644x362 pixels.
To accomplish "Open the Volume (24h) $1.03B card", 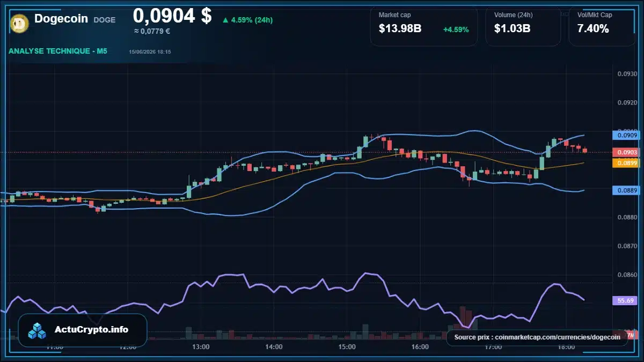I will 523,26.
